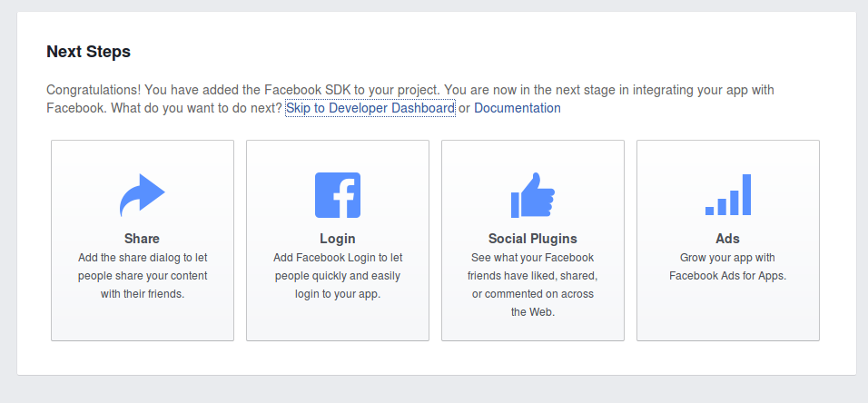Open the Skip to Developer Dashboard link
The image size is (868, 403).
pyautogui.click(x=370, y=108)
